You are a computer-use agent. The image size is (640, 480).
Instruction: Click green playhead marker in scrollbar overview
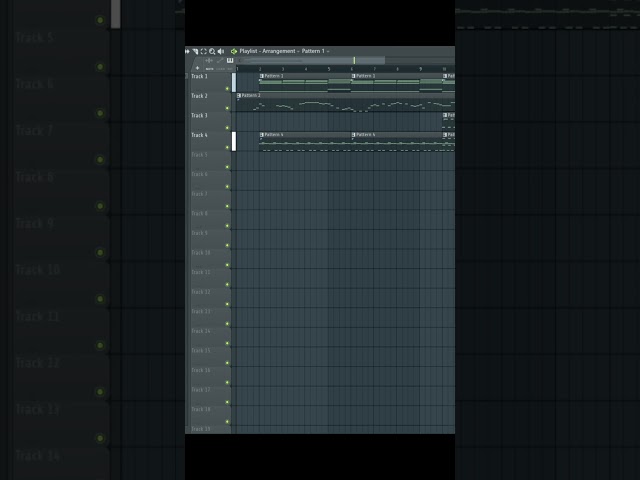pos(354,60)
